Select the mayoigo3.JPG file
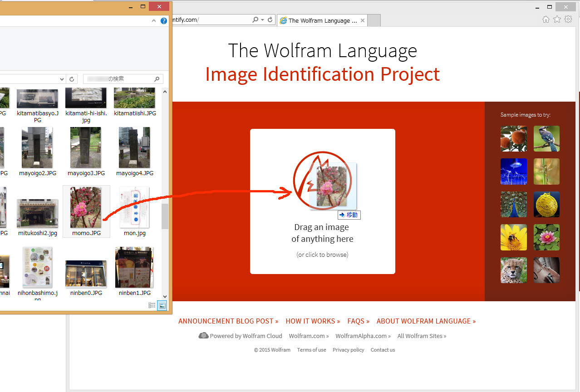The image size is (580, 392). point(86,152)
